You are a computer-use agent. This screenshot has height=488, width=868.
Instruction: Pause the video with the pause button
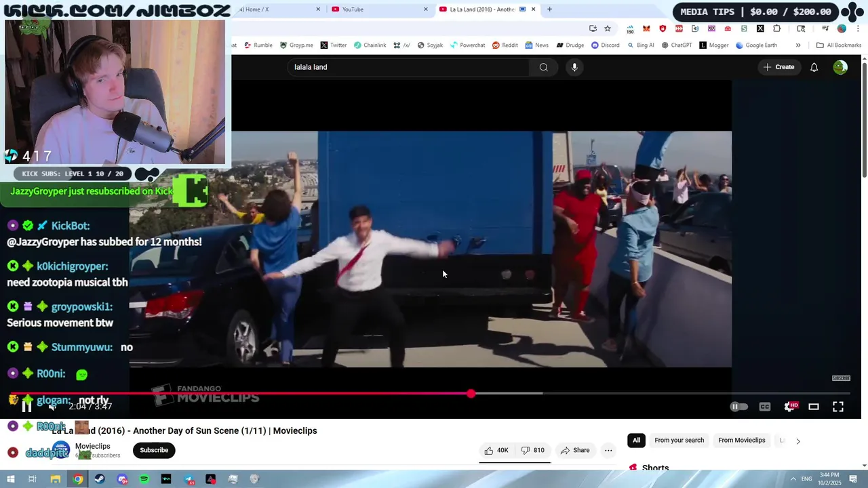26,407
